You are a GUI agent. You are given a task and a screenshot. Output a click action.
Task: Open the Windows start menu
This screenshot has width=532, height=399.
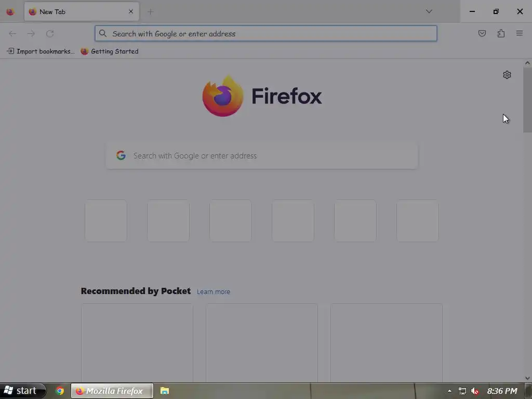(23, 391)
